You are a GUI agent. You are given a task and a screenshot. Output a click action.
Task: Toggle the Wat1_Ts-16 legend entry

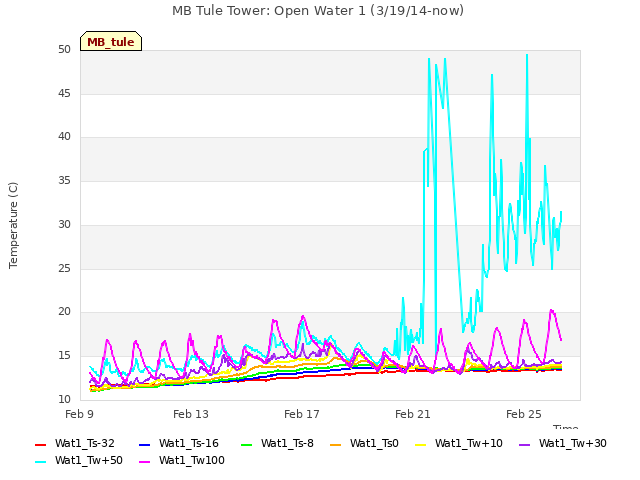(179, 444)
